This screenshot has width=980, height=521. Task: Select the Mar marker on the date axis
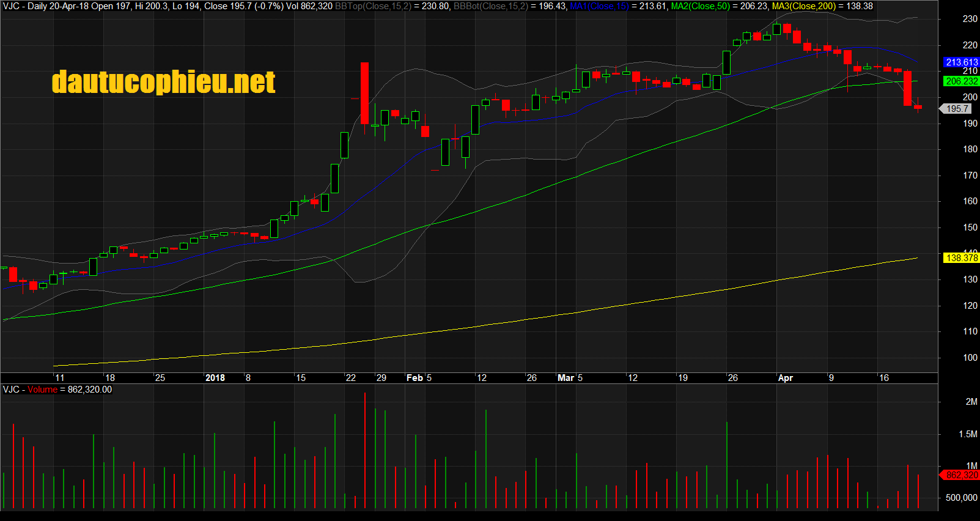pyautogui.click(x=566, y=378)
